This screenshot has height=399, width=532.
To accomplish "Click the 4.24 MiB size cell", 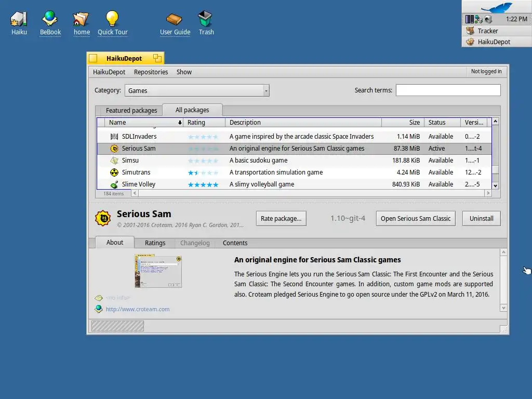I will point(408,172).
